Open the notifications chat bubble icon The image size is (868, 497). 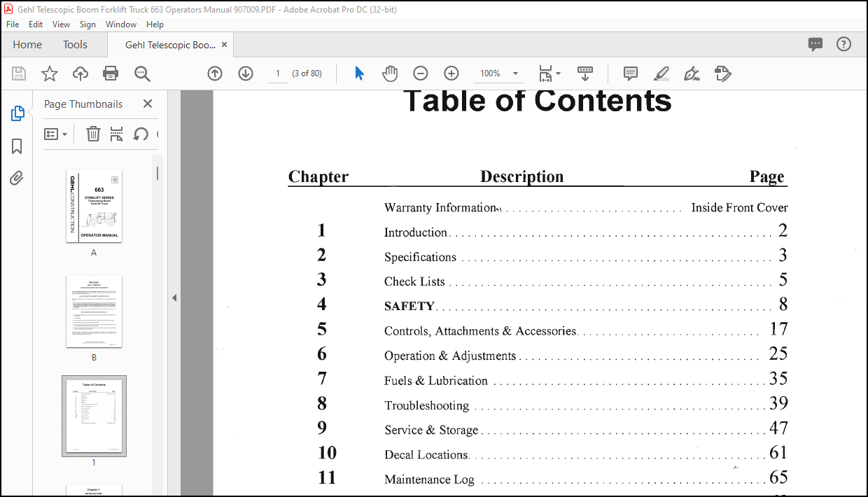click(x=815, y=45)
